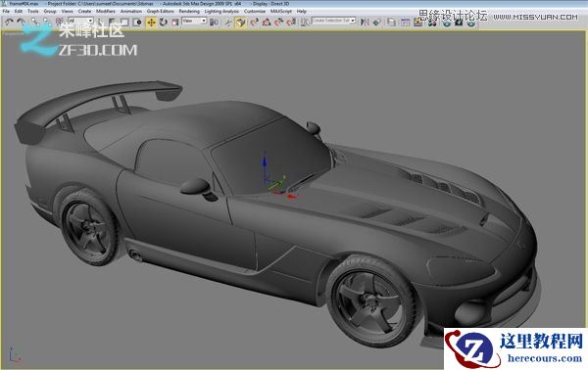Screen dimensions: 588x370
Task: Open the Customize menu
Action: pyautogui.click(x=255, y=11)
